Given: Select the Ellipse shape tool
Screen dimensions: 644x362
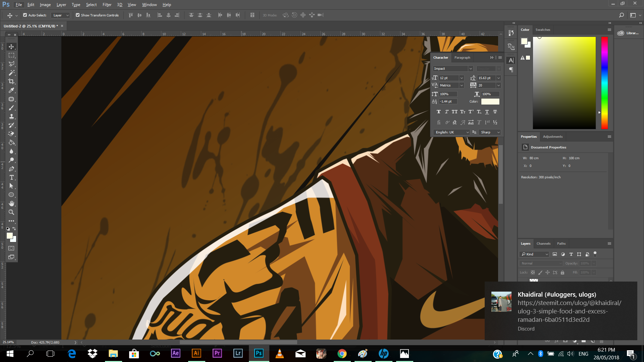Looking at the screenshot, I should [x=11, y=195].
